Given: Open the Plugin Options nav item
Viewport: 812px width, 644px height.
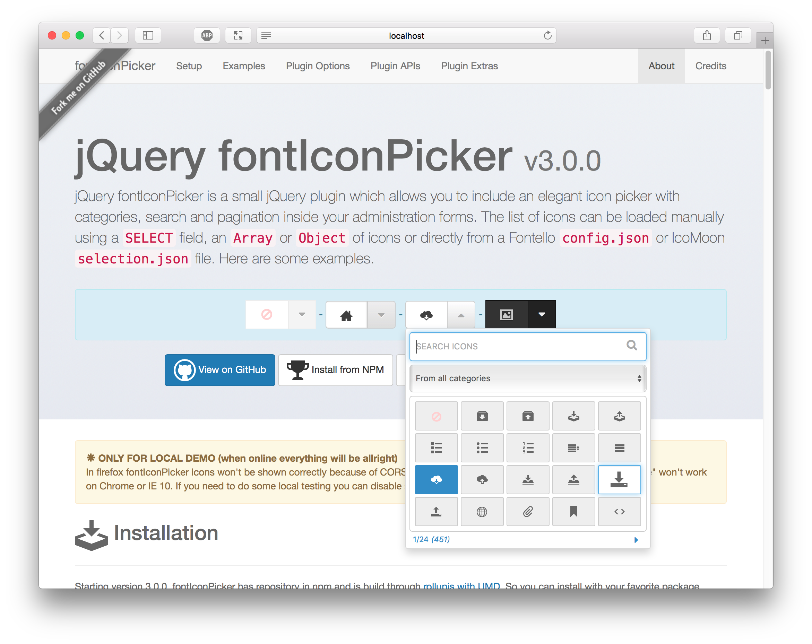Looking at the screenshot, I should coord(318,66).
